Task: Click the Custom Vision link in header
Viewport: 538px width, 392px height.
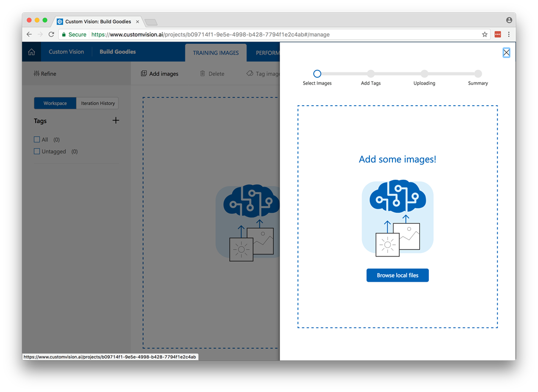Action: point(66,52)
